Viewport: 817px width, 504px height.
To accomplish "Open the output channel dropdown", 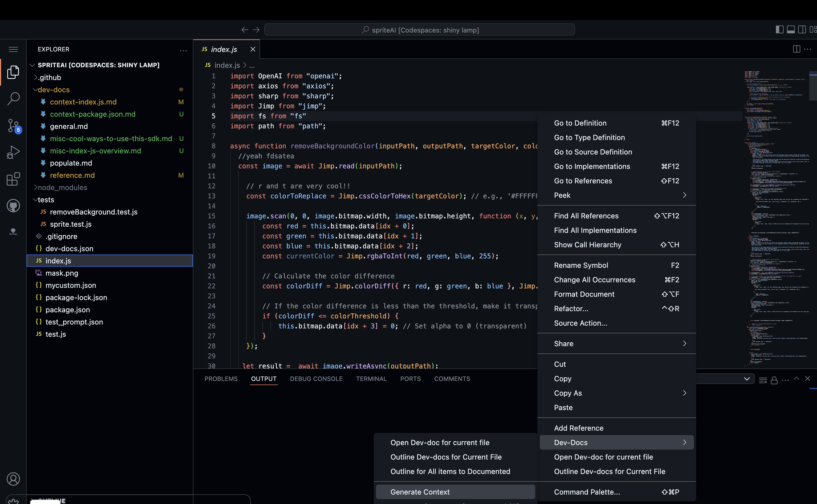I will click(x=747, y=379).
